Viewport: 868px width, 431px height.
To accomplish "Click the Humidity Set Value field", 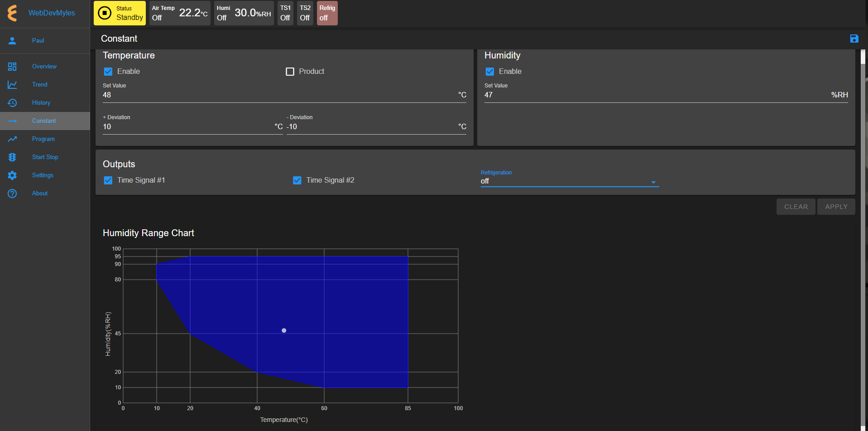I will click(x=666, y=95).
